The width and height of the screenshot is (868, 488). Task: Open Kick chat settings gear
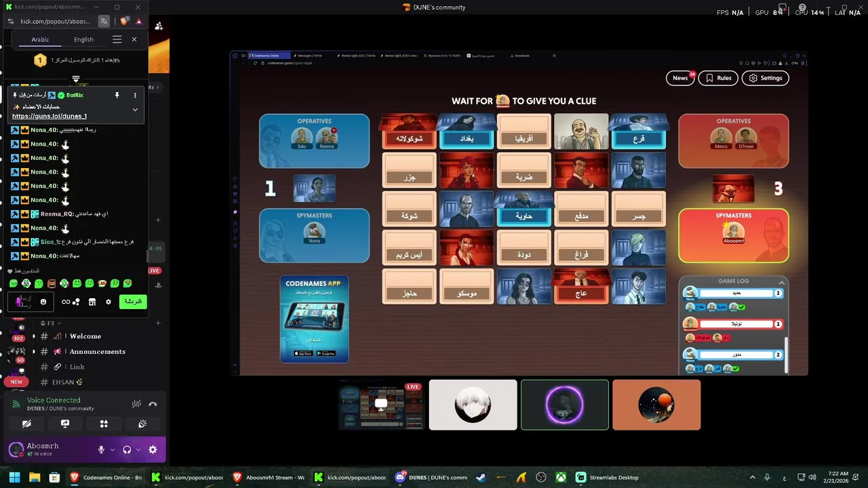(x=108, y=302)
